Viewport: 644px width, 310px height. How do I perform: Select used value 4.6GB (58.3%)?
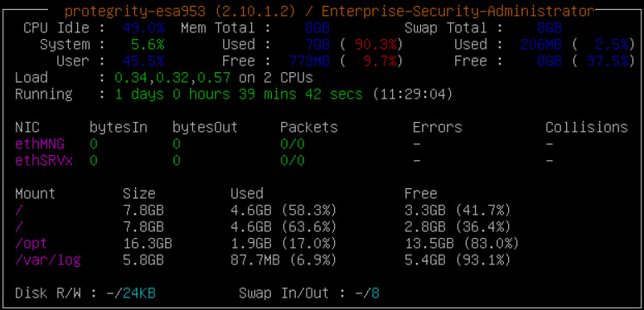pos(283,211)
